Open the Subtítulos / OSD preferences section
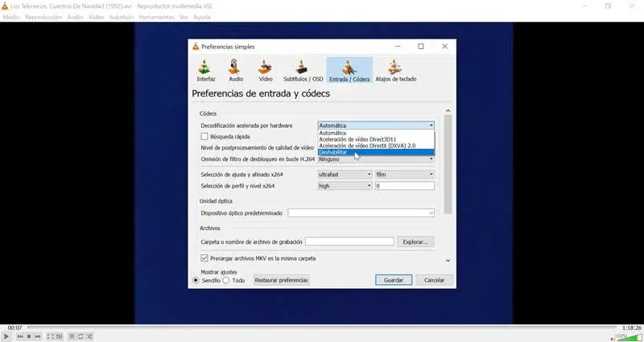Image resolution: width=644 pixels, height=342 pixels. [303, 70]
